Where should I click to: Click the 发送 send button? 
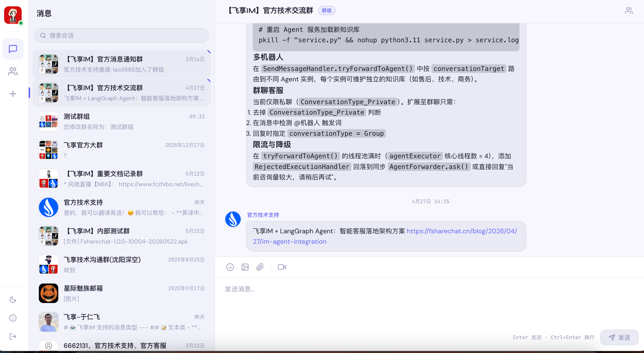point(619,337)
